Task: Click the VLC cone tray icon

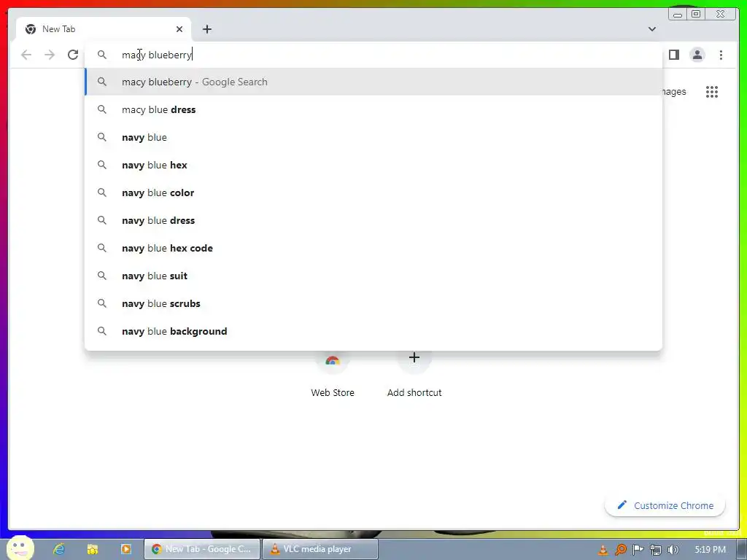Action: pyautogui.click(x=603, y=550)
